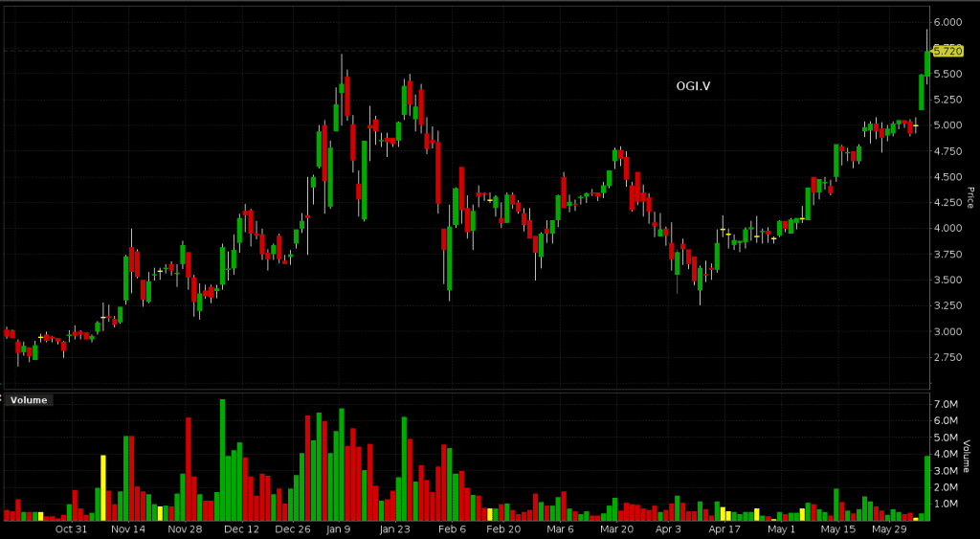This screenshot has width=980, height=539.
Task: Click the 4.750 price axis label
Action: click(x=948, y=150)
